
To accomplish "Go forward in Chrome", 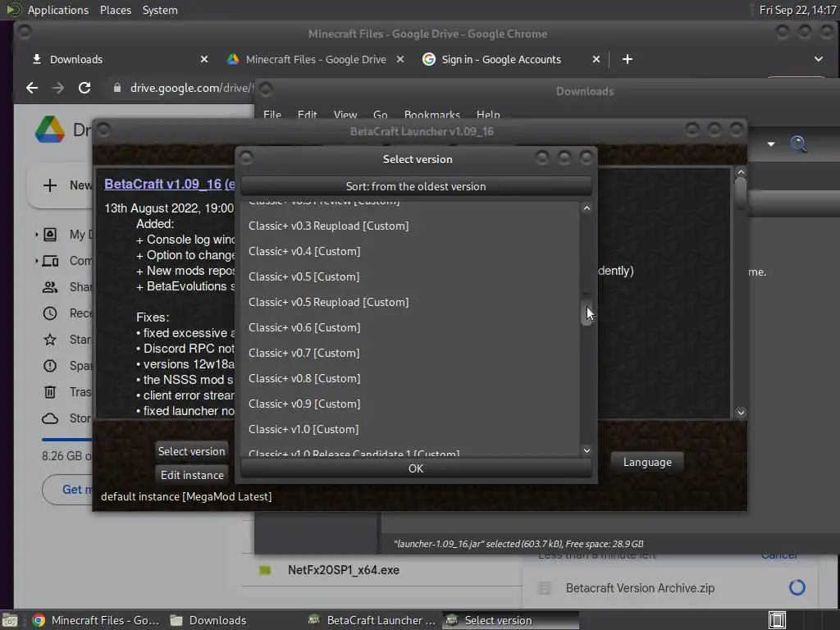I will [x=58, y=88].
